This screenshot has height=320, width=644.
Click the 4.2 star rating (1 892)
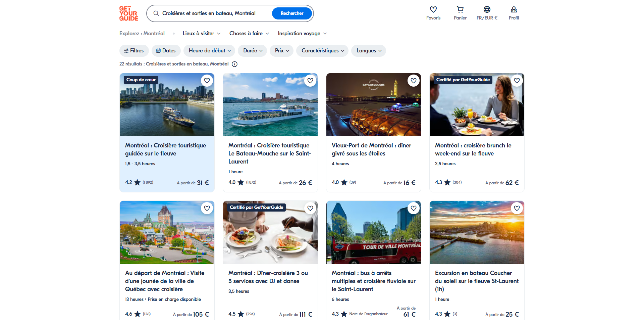(x=139, y=182)
